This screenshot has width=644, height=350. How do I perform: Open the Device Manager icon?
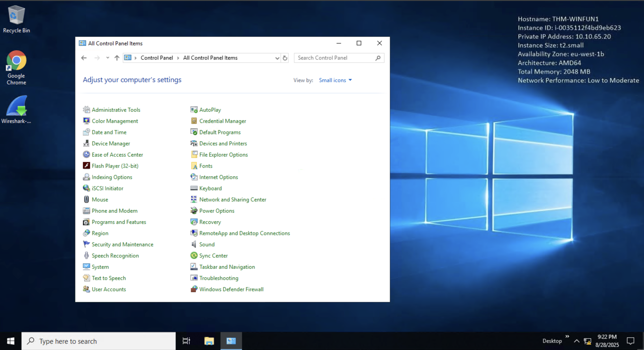pyautogui.click(x=86, y=143)
